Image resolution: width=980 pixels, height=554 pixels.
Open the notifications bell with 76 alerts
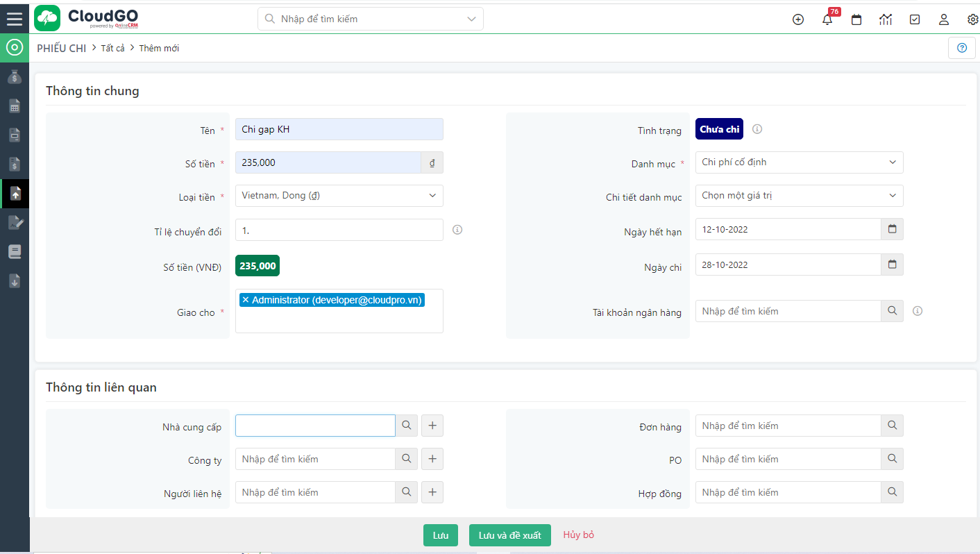click(x=827, y=19)
